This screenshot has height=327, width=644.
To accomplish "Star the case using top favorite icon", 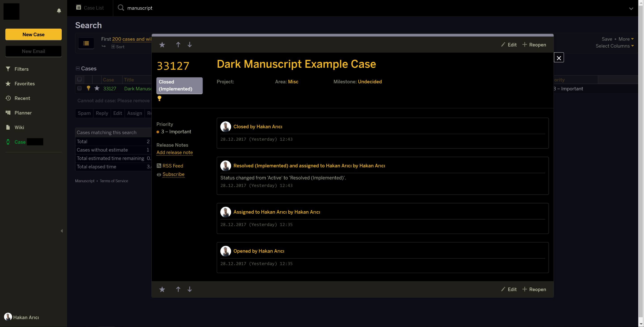I will click(x=162, y=45).
